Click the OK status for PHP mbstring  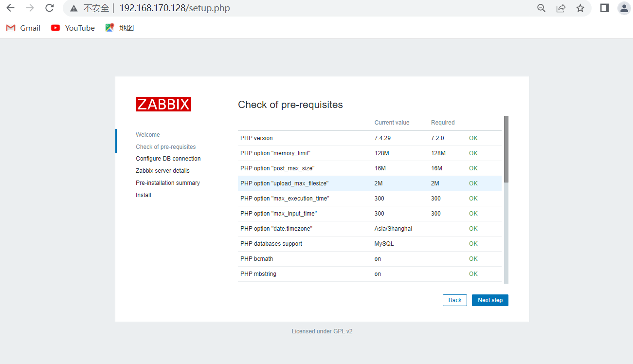point(473,274)
